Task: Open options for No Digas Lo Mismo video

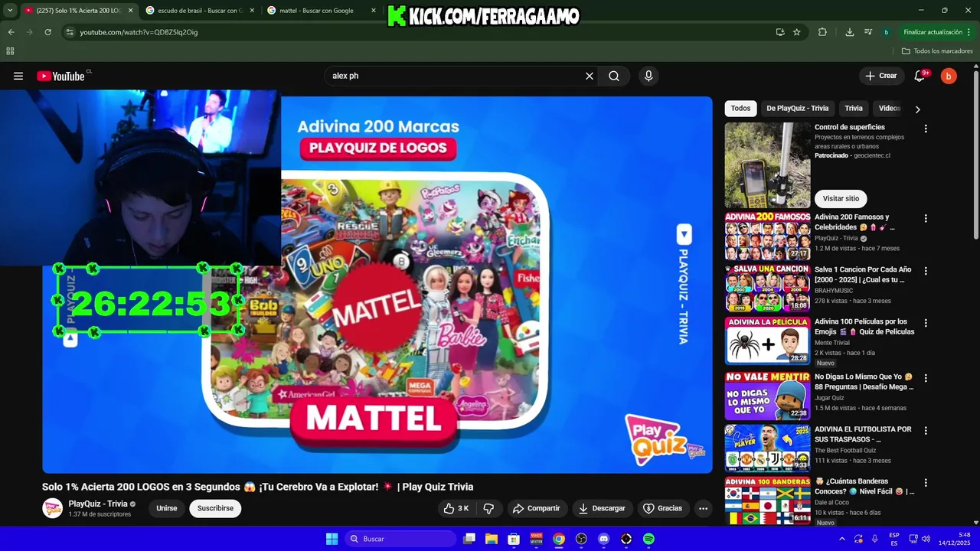Action: (926, 378)
